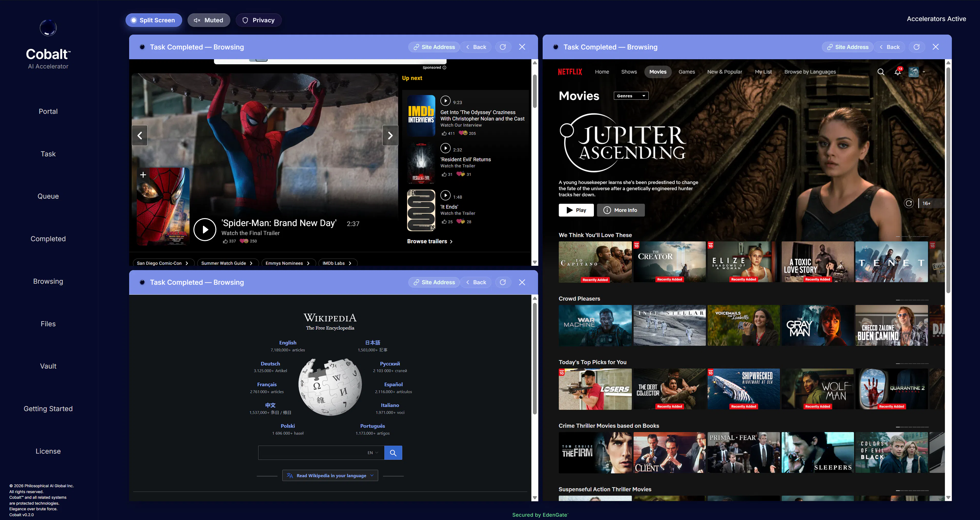Click like icon under Resident Evil trailer
The width and height of the screenshot is (980, 520).
(443, 174)
